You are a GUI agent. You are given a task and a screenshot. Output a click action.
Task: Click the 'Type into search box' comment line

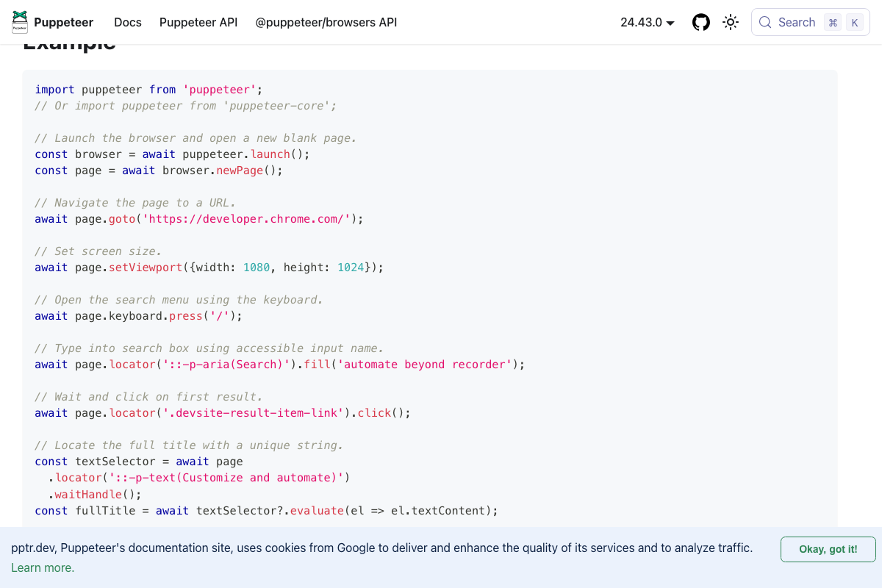(209, 348)
